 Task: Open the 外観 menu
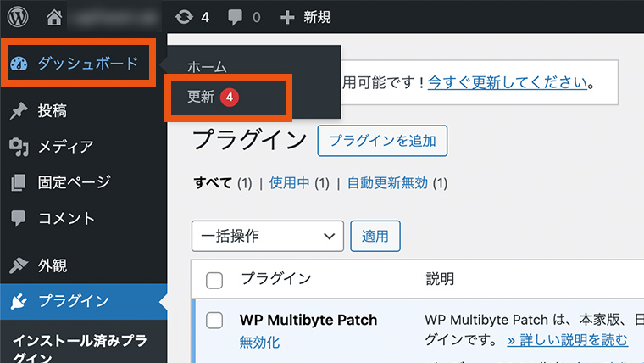click(83, 265)
